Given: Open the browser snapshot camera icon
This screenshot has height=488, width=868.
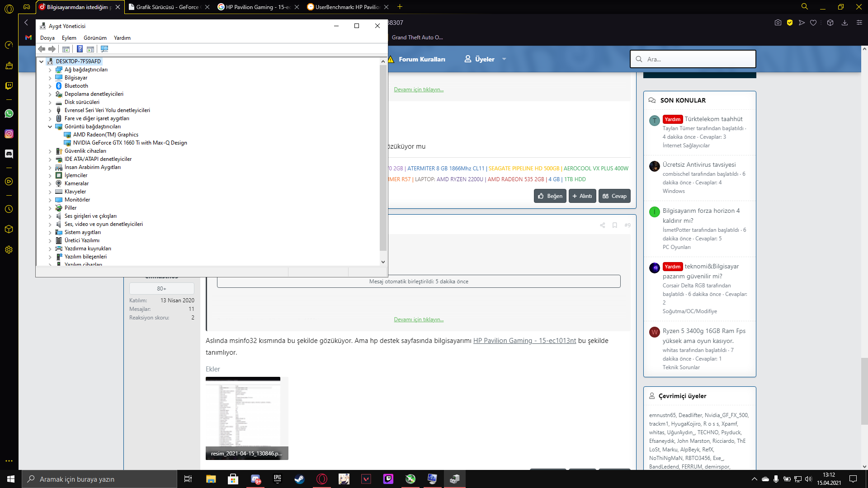Looking at the screenshot, I should [778, 23].
